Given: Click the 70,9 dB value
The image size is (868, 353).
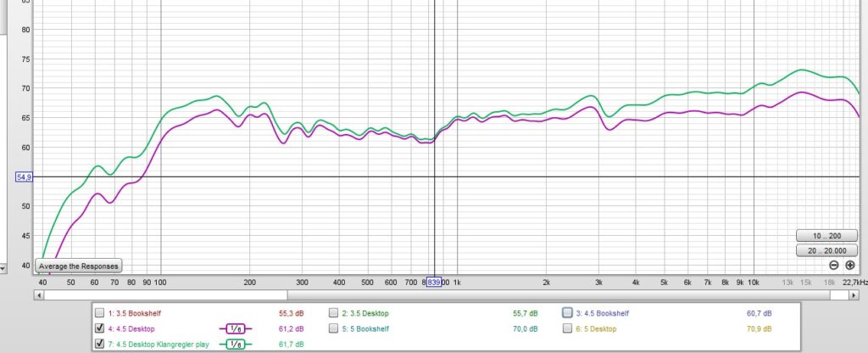Looking at the screenshot, I should 759,328.
